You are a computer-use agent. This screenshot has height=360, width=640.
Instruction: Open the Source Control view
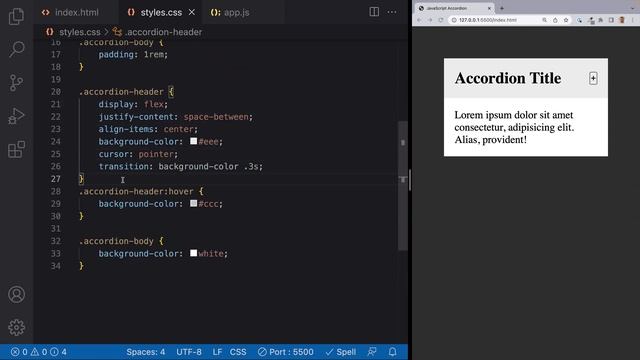[x=16, y=83]
